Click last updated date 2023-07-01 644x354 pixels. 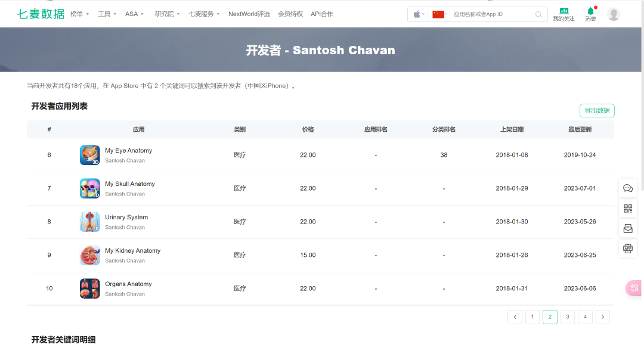(580, 188)
